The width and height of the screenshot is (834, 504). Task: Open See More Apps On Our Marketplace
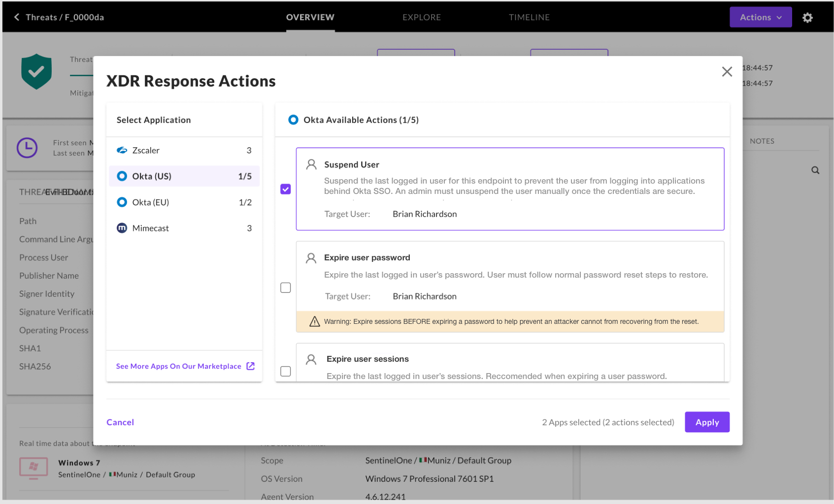point(178,366)
